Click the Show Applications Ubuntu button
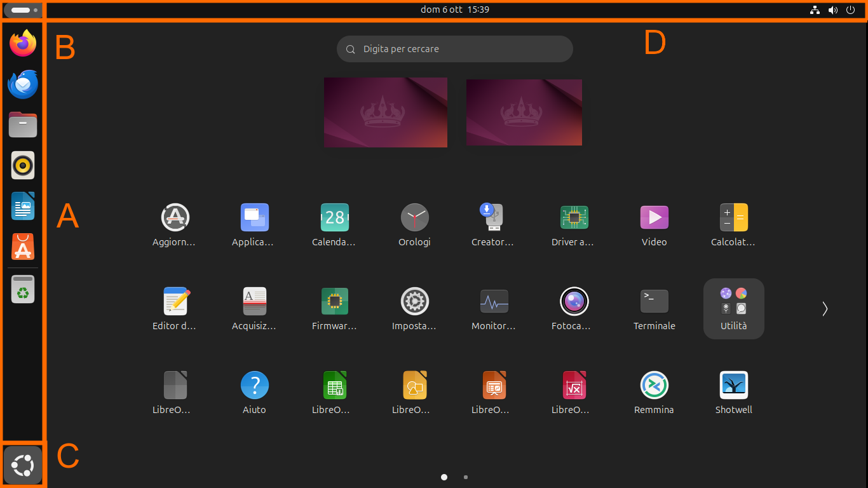 click(23, 465)
